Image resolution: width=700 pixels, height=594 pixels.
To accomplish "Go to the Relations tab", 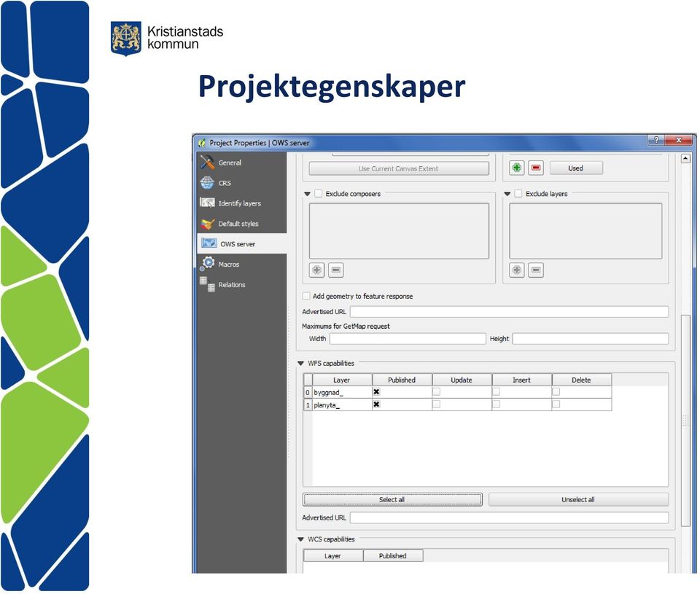I will coord(242,284).
